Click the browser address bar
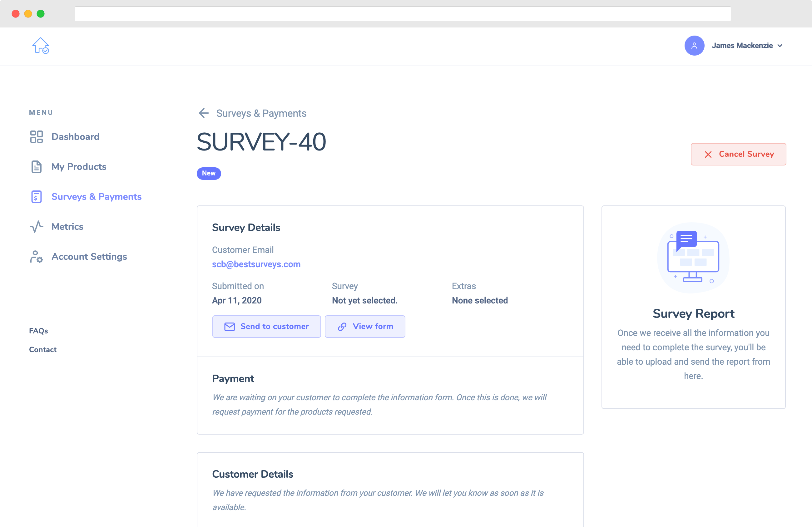The image size is (812, 527). tap(403, 14)
